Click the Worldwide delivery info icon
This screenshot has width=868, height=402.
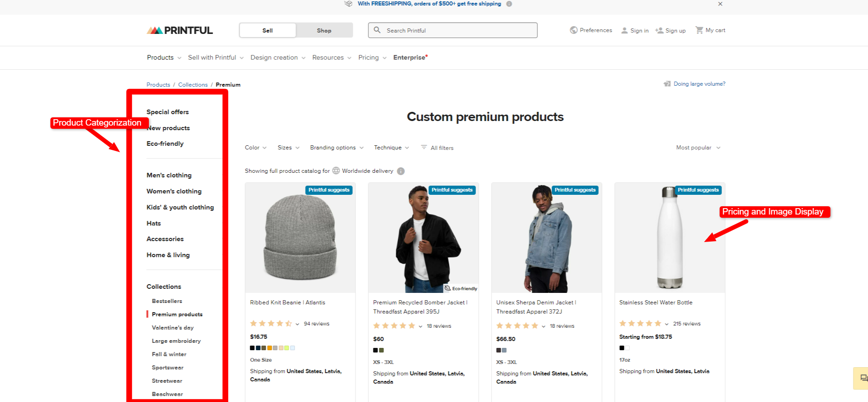[401, 171]
